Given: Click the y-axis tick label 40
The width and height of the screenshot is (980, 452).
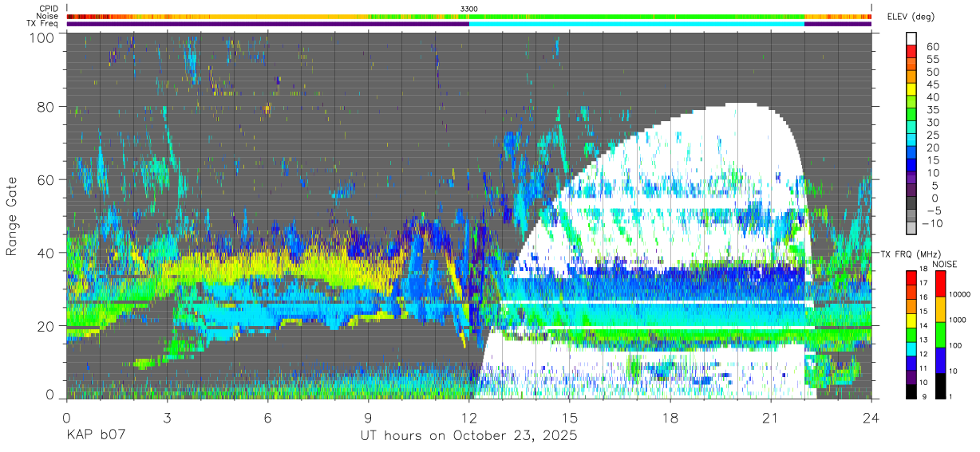Looking at the screenshot, I should point(46,253).
